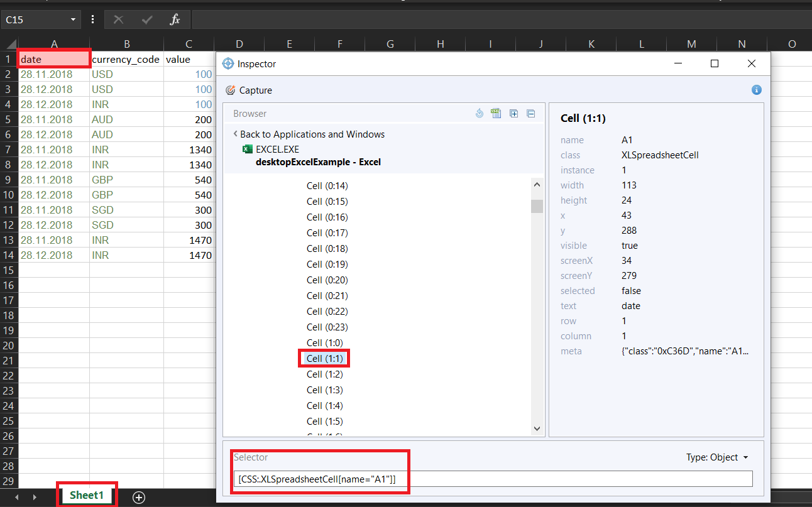Screen dimensions: 812x507
Task: Select cell C7 with value 1340
Action: coord(189,150)
